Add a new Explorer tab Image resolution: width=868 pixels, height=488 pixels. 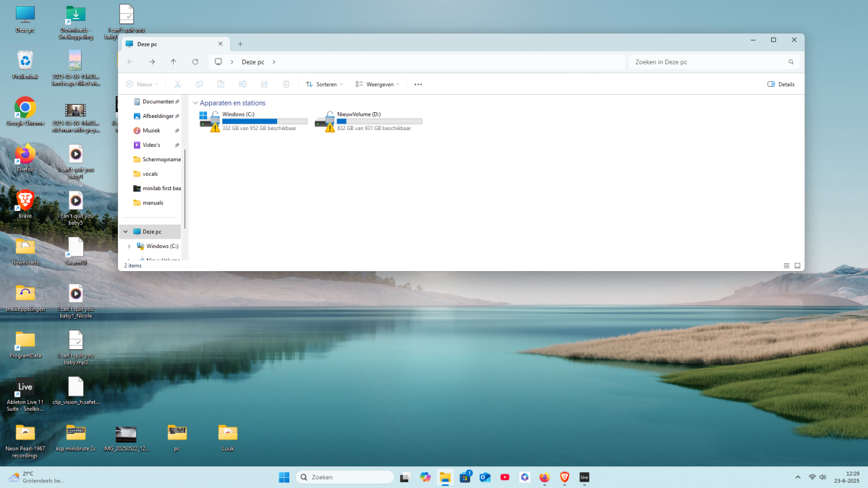[x=240, y=43]
